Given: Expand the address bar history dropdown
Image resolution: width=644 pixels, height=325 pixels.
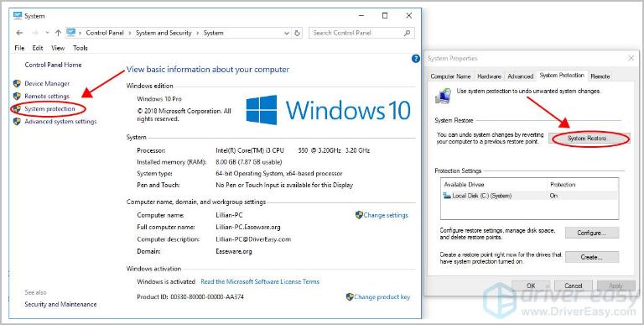Looking at the screenshot, I should pos(287,33).
